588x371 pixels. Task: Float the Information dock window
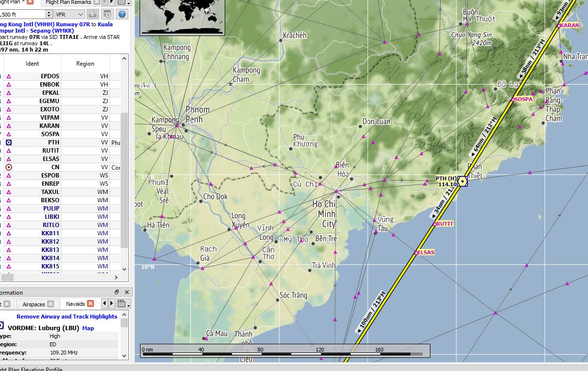[117, 292]
